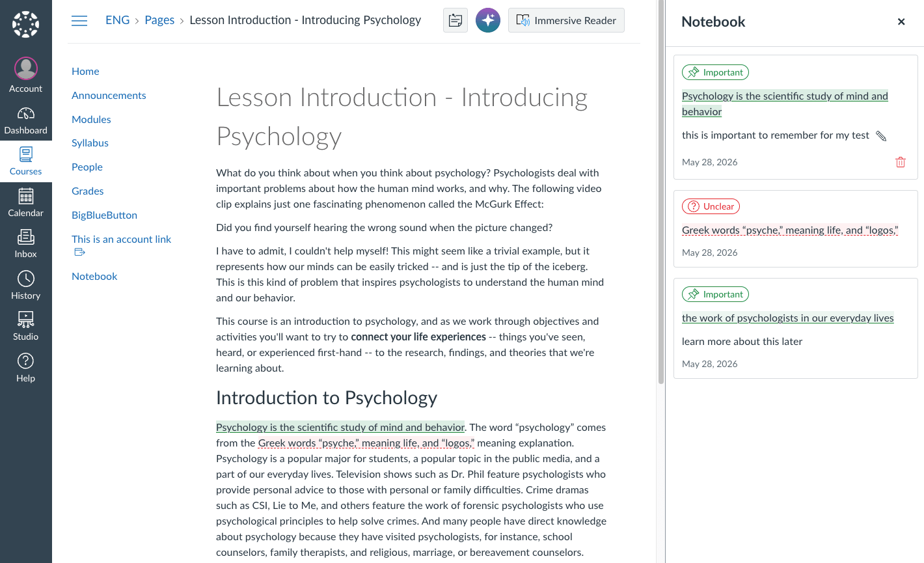Launch Studio from sidebar
Screen dimensions: 924x563
click(25, 327)
